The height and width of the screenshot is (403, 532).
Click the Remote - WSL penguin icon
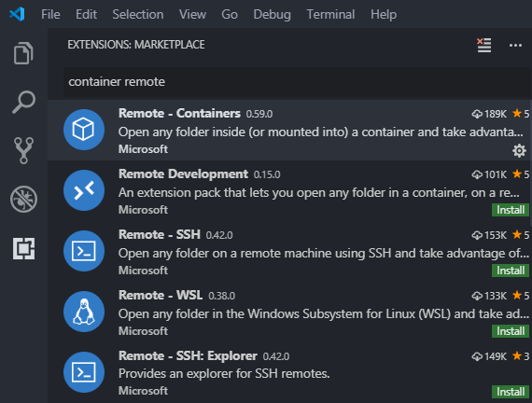tap(84, 312)
